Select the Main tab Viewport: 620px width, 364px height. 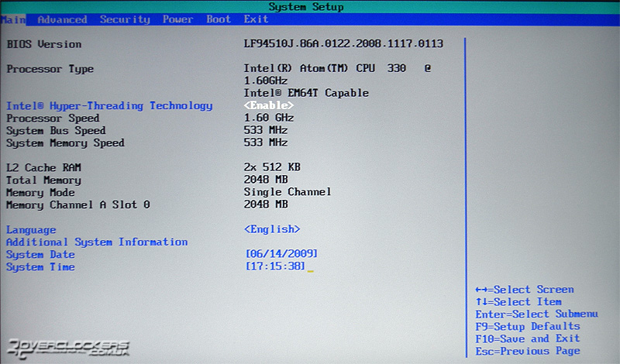coord(13,19)
